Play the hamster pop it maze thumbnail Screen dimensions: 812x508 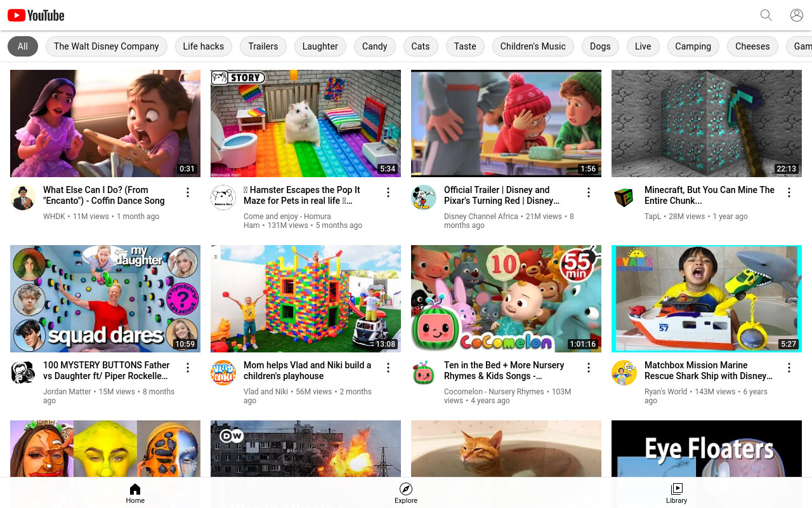click(x=306, y=123)
